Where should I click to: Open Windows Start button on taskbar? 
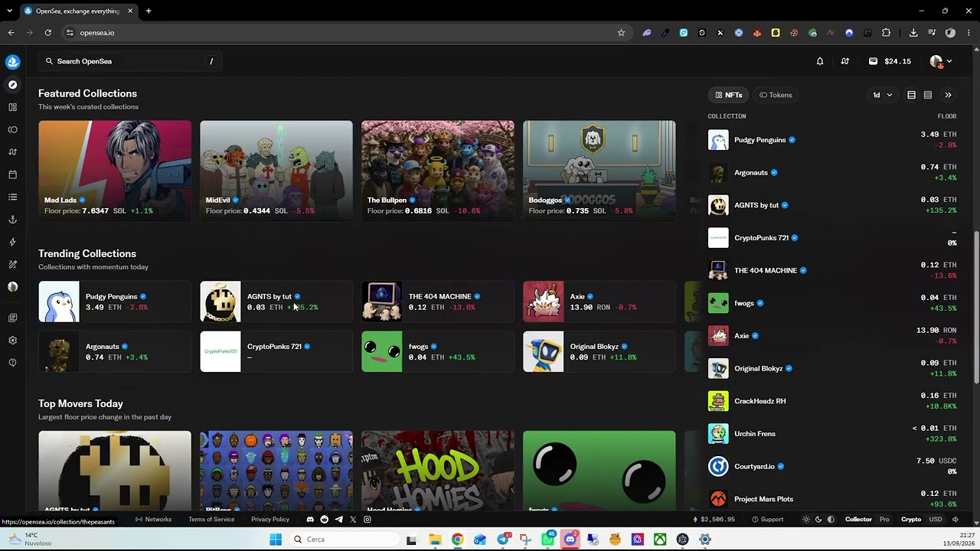(x=276, y=540)
